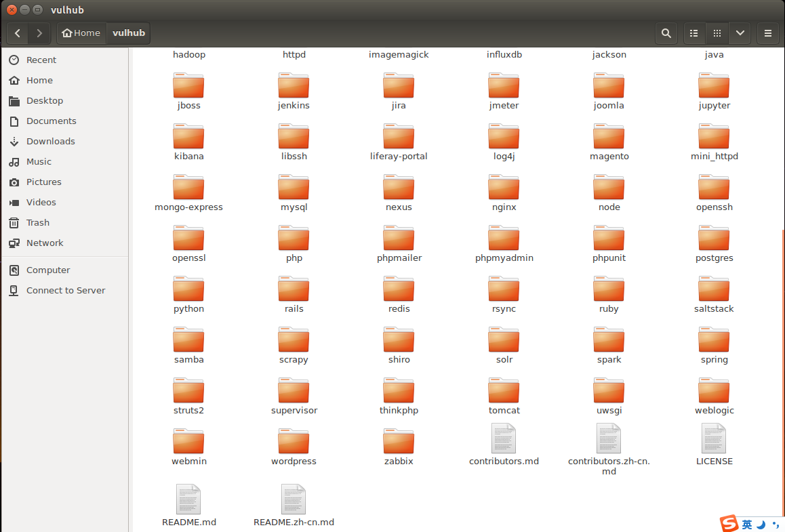Click the java folder label
The image size is (785, 532).
click(714, 54)
